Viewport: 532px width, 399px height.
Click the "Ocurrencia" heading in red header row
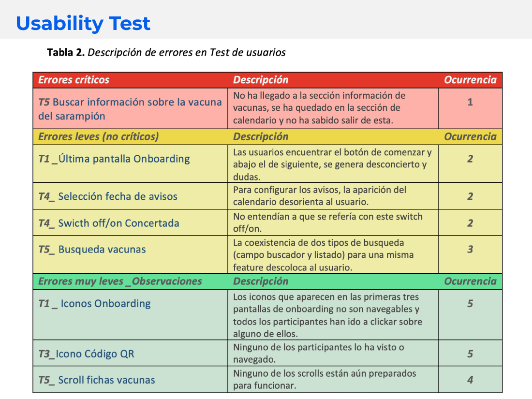coord(470,80)
